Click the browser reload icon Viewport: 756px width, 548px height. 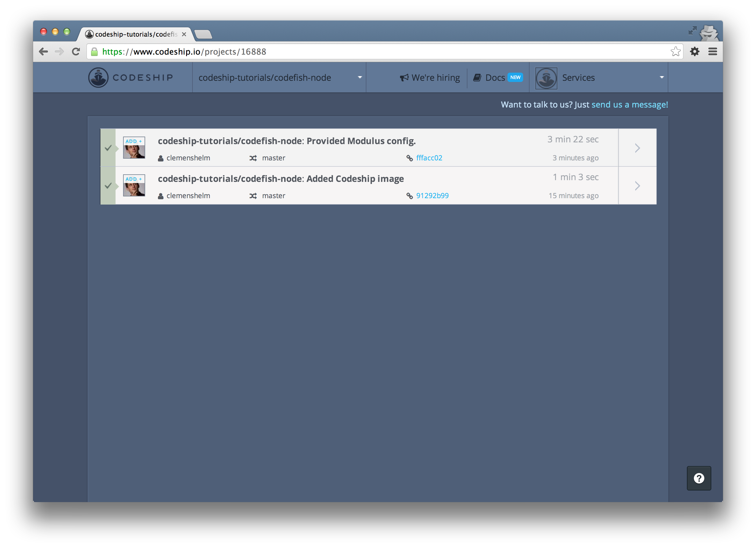click(76, 52)
